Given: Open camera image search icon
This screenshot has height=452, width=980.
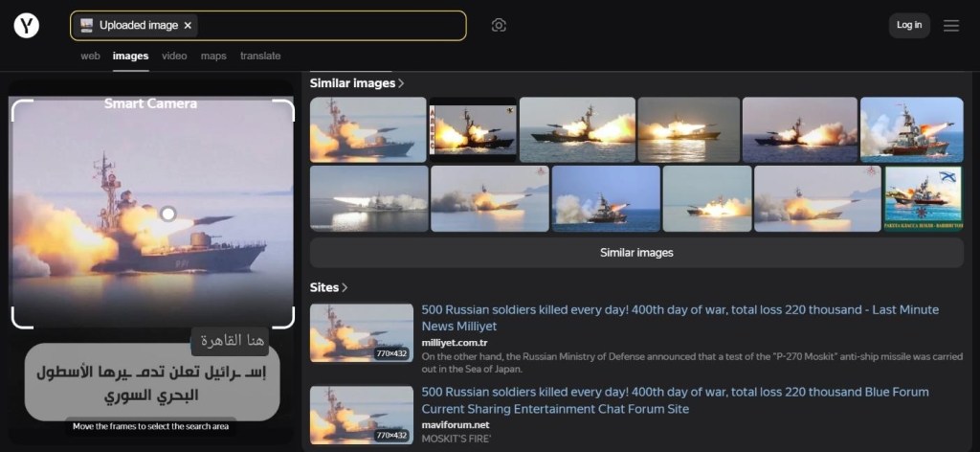Looking at the screenshot, I should pos(499,26).
